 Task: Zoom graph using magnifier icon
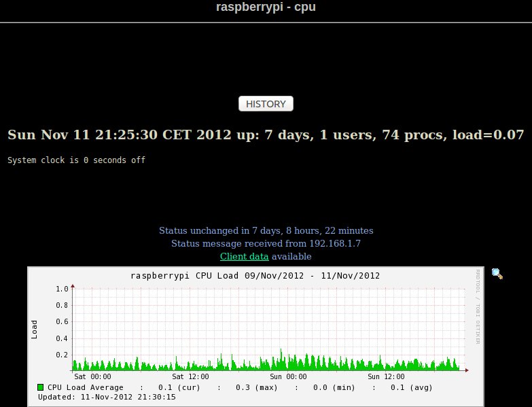pyautogui.click(x=497, y=274)
